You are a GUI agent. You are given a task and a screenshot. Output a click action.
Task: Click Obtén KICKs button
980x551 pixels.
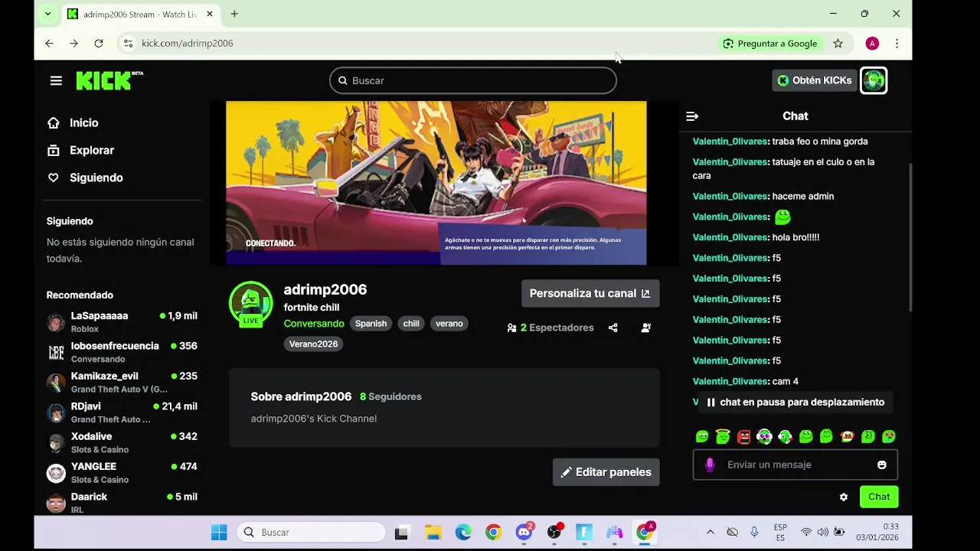coord(815,80)
